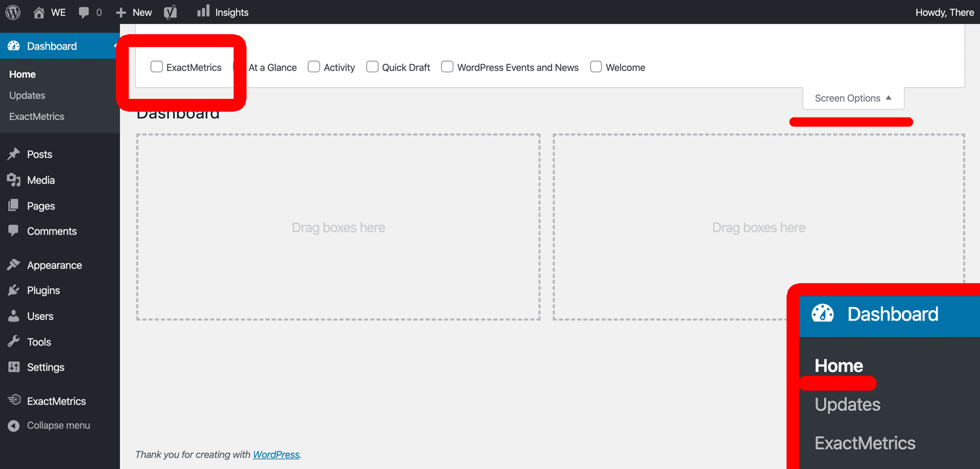Viewport: 980px width, 469px height.
Task: Click the Users person icon
Action: coord(14,316)
